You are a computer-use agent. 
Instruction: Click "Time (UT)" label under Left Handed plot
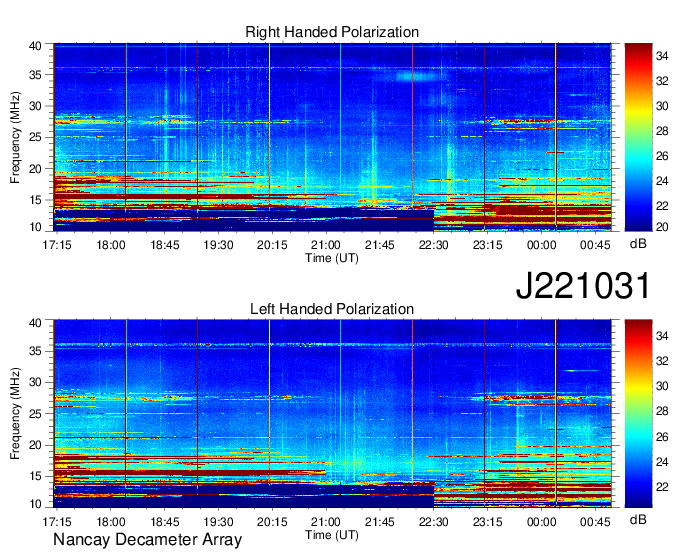(x=332, y=535)
